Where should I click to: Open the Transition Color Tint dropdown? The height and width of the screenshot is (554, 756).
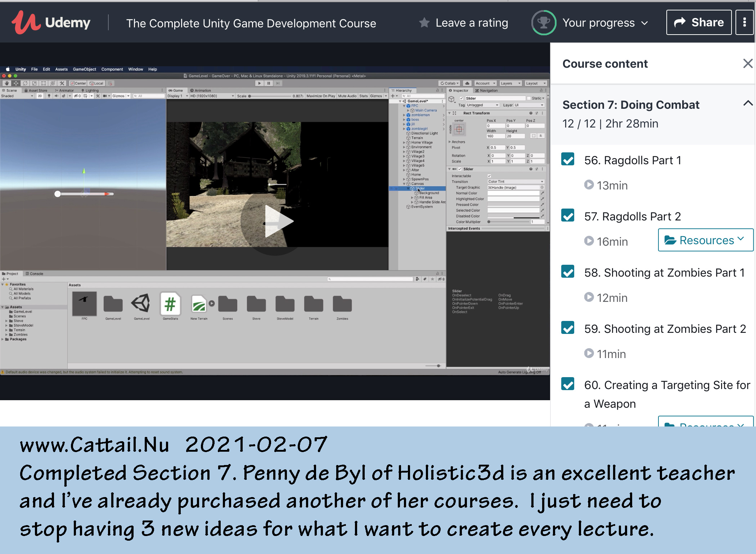516,182
